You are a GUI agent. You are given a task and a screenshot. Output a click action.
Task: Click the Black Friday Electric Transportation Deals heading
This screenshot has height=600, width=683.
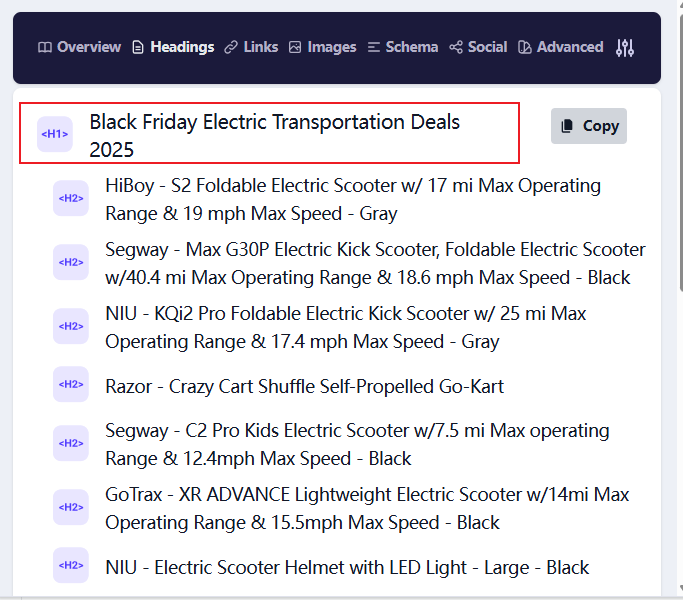point(275,135)
